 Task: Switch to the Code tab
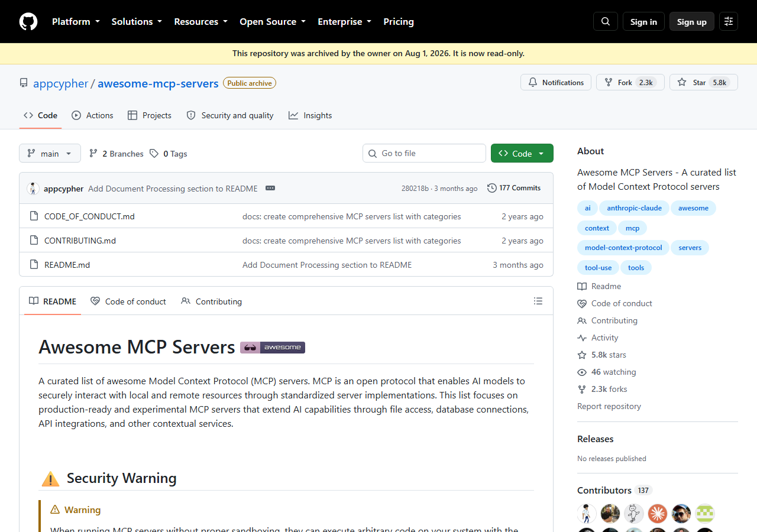(40, 115)
